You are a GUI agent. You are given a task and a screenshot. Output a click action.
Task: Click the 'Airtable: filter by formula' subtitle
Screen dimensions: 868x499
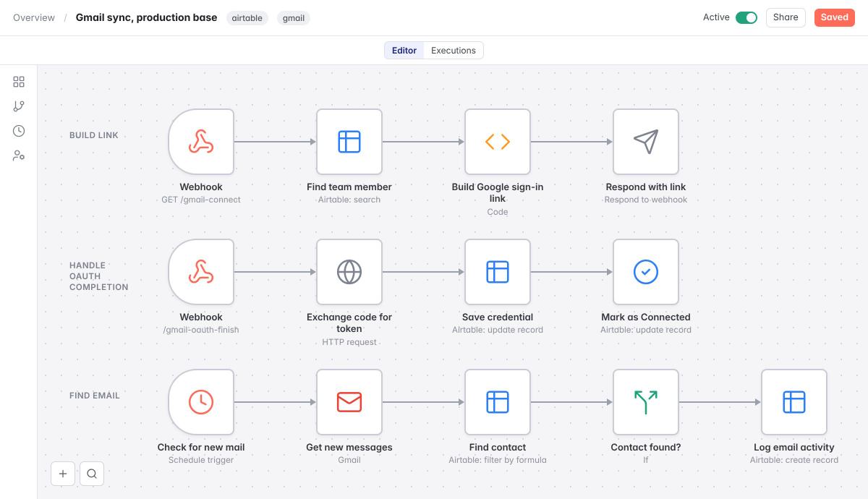tap(498, 460)
